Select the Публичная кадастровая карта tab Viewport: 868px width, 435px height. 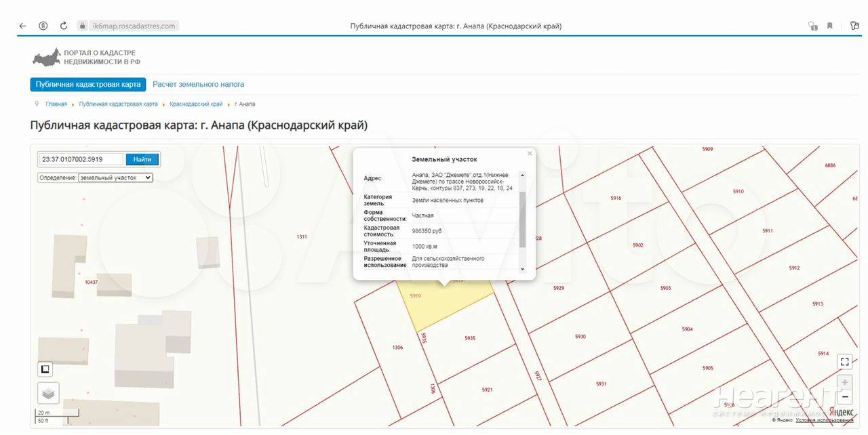click(88, 85)
